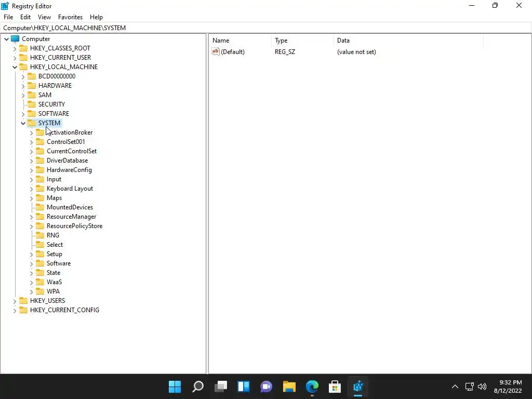The height and width of the screenshot is (399, 532).
Task: Click the '(value not set)' data cell
Action: pyautogui.click(x=356, y=52)
